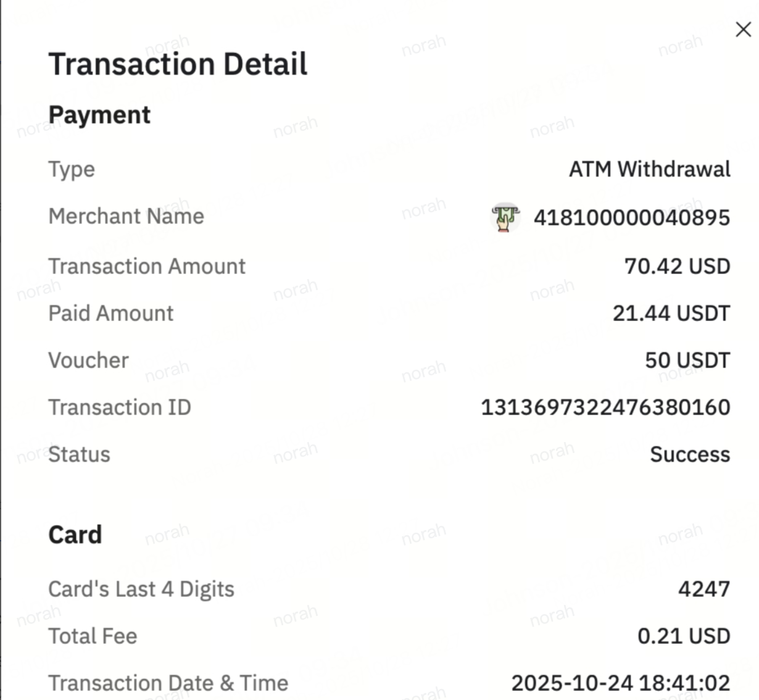Screen dimensions: 759x700
Task: Click the Transaction ID label
Action: pyautogui.click(x=120, y=407)
